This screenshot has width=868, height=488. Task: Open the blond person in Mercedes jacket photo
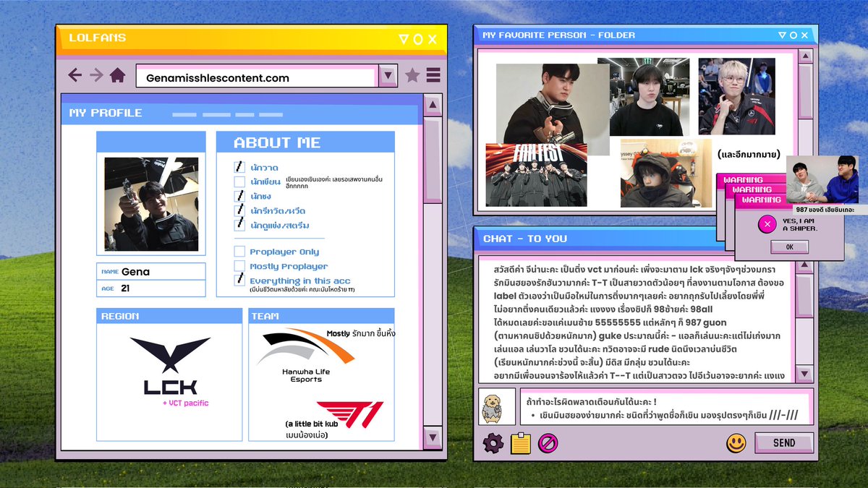tap(736, 96)
